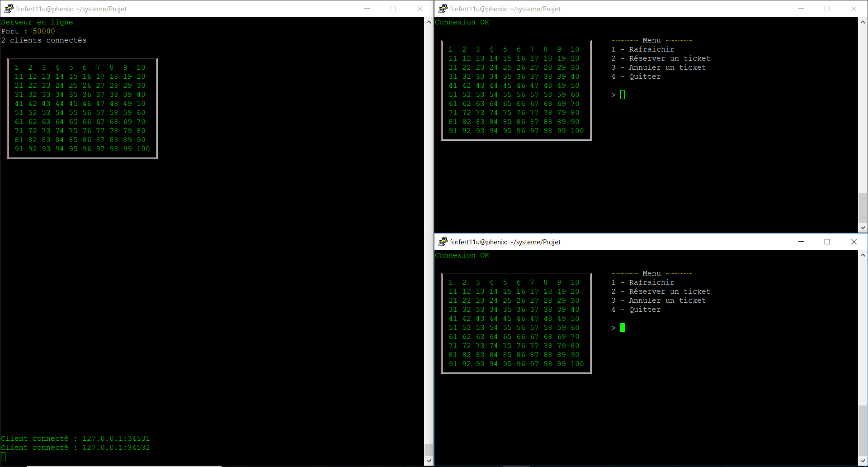This screenshot has width=868, height=467.
Task: Click seat 100 in server window grid
Action: (x=143, y=149)
